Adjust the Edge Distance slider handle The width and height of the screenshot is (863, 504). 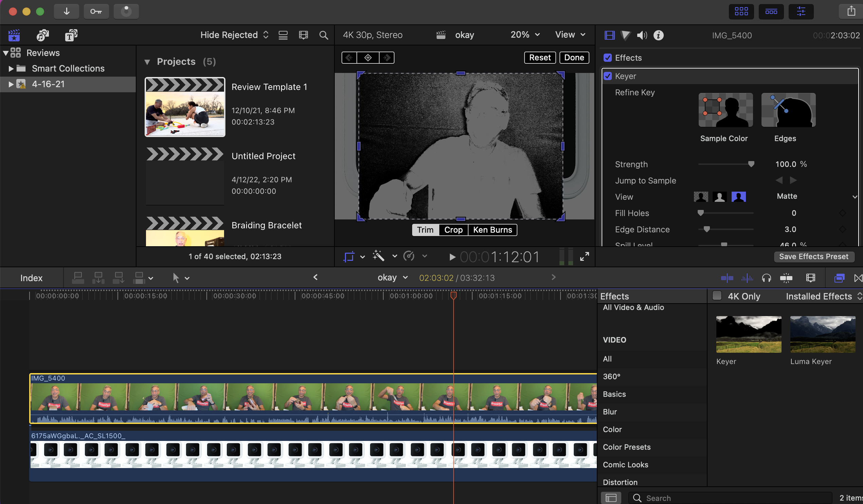pos(706,229)
